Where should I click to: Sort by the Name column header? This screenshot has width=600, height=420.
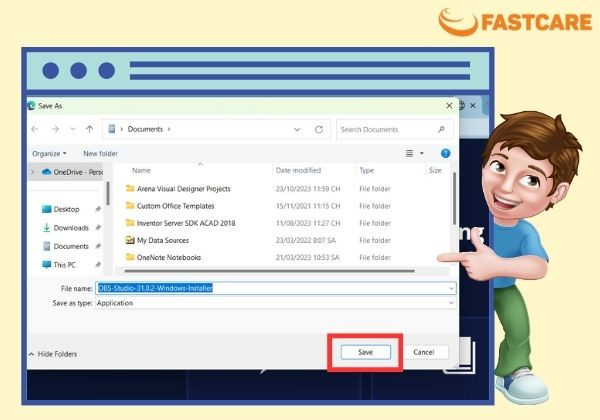tap(141, 171)
